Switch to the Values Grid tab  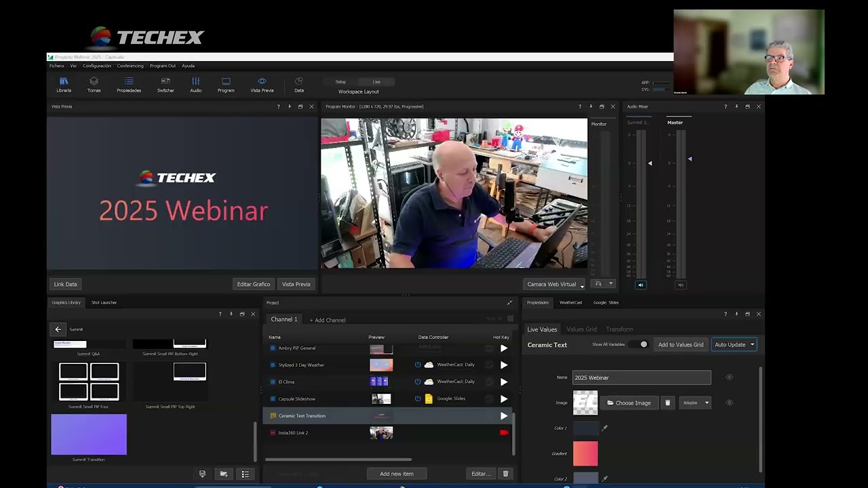click(582, 329)
